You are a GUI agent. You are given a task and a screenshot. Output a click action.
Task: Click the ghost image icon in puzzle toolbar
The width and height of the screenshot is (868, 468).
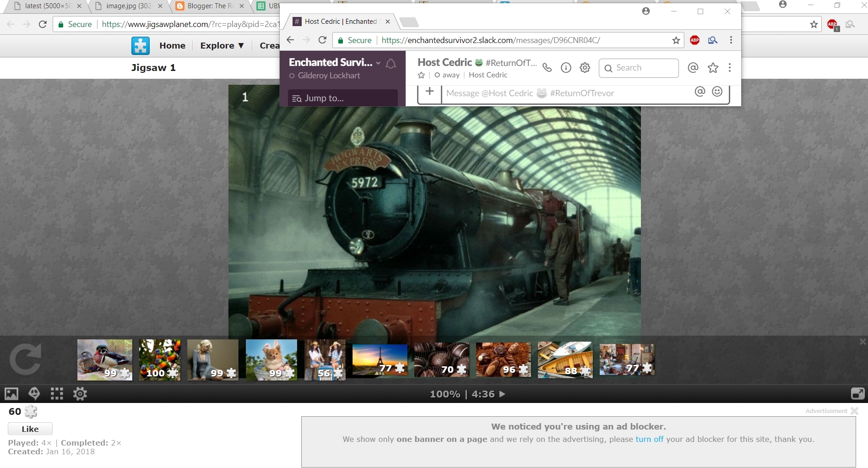tap(34, 394)
